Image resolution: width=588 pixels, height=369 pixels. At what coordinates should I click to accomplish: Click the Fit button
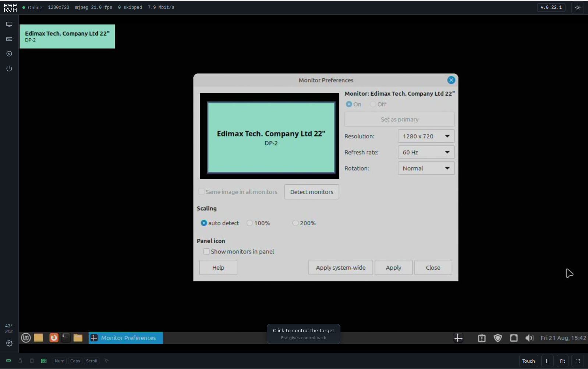(x=562, y=361)
